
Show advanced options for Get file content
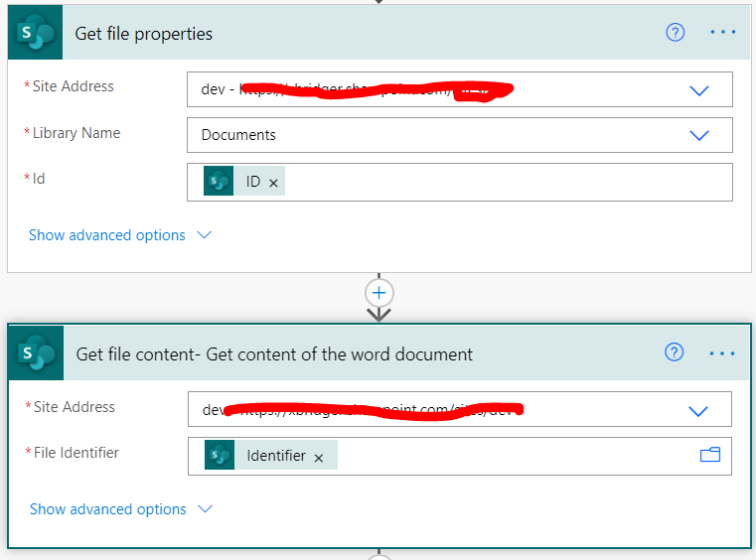coord(121,509)
